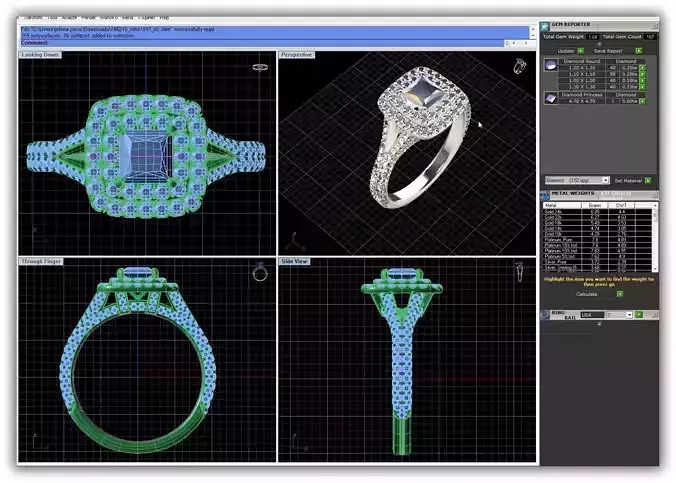Close the Metal Weights panel
676x483 pixels.
coord(654,195)
